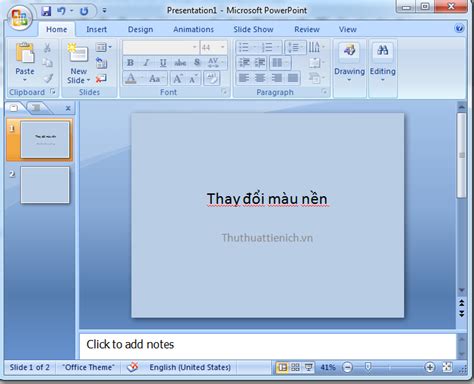The width and height of the screenshot is (474, 384).
Task: Open the Change Case menu
Action: 157,79
